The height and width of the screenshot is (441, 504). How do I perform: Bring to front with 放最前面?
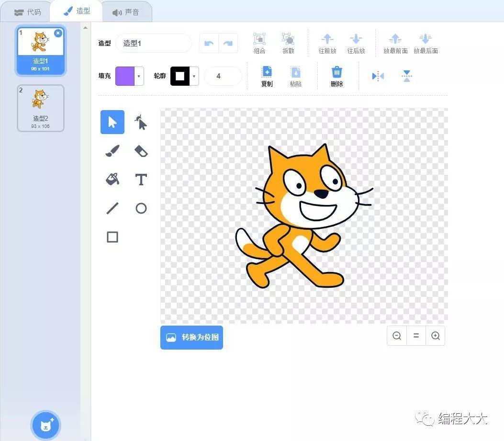(395, 43)
